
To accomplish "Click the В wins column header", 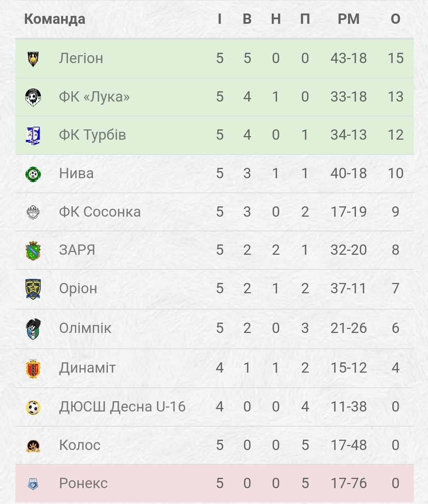I will (x=247, y=19).
